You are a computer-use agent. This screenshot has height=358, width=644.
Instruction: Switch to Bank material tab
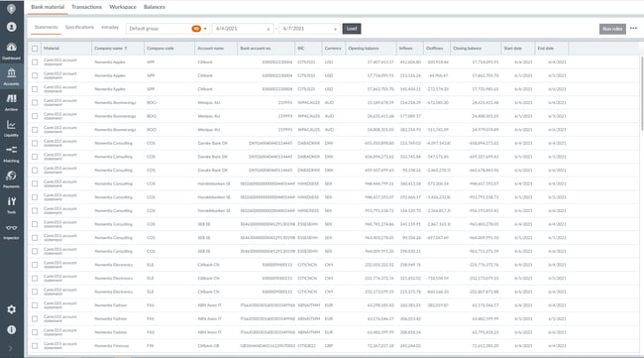[x=48, y=7]
